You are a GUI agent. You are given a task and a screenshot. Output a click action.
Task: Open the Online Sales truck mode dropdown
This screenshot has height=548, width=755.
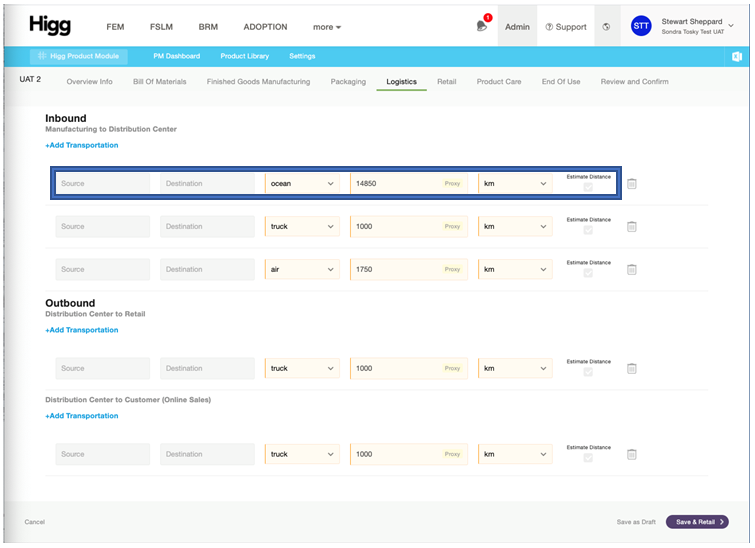[x=302, y=454]
